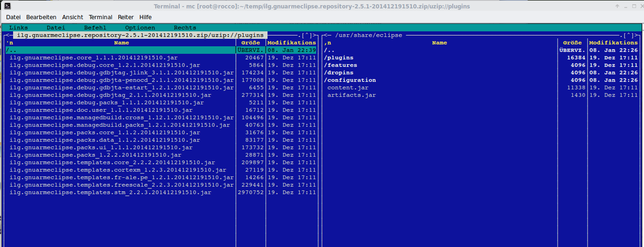This screenshot has height=247, width=644.
Task: Sort right panel by Modifikations header
Action: point(614,43)
